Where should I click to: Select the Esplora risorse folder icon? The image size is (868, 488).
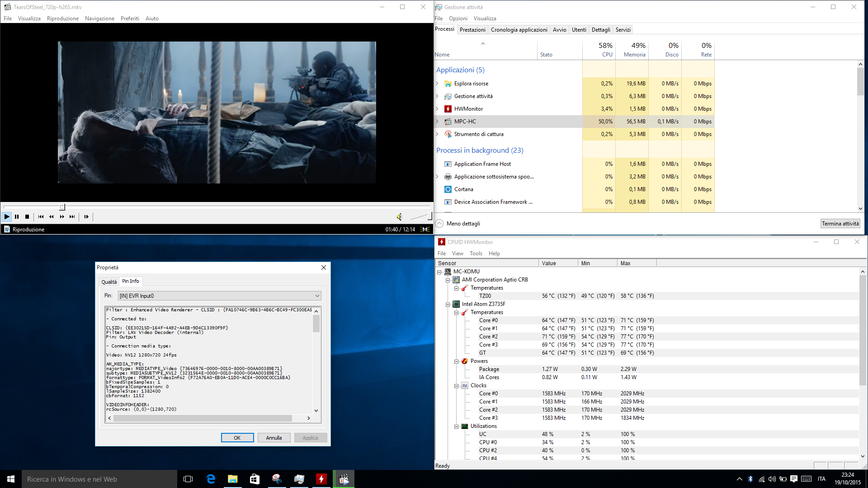point(448,84)
